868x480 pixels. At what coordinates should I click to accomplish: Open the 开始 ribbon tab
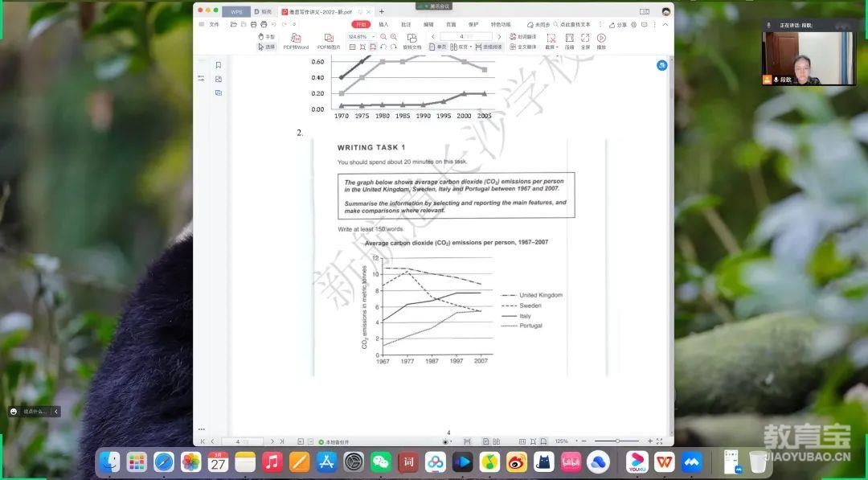coord(361,24)
